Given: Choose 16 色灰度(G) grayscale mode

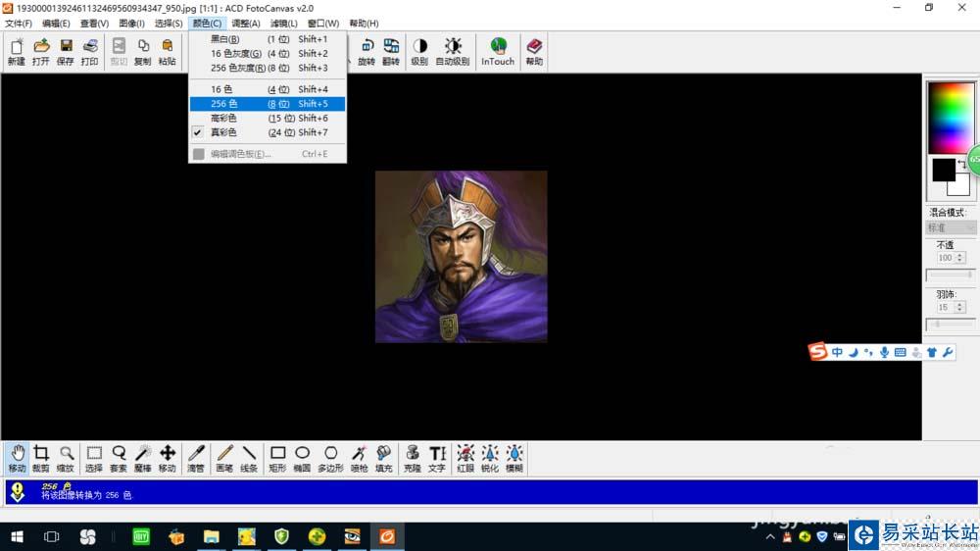Looking at the screenshot, I should click(268, 53).
